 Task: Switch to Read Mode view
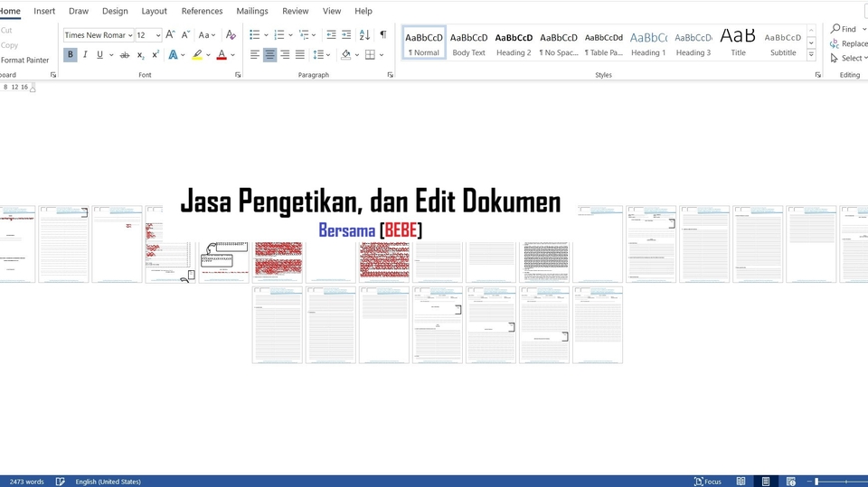coord(741,482)
